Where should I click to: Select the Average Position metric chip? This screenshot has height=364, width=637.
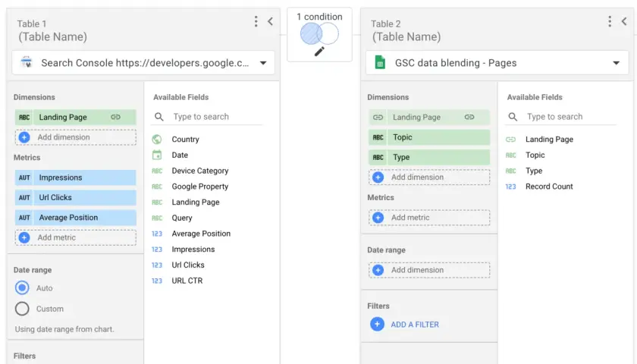pos(76,218)
